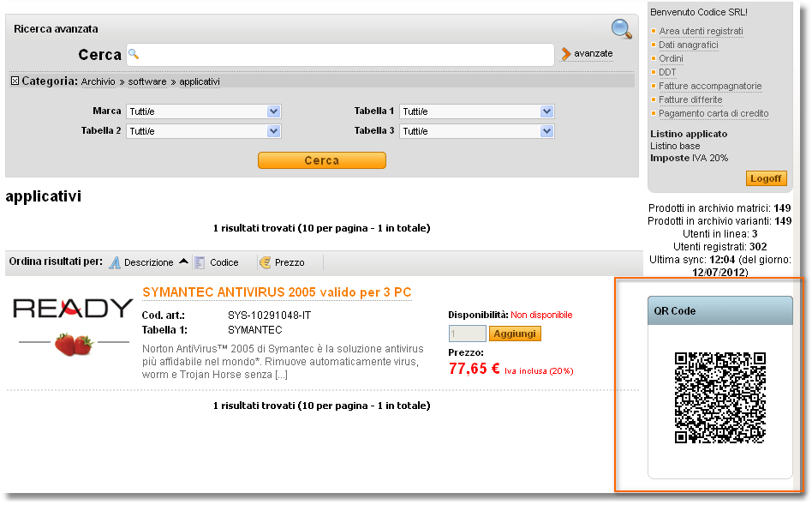Click the QR Code panel header
812x505 pixels.
[x=720, y=310]
